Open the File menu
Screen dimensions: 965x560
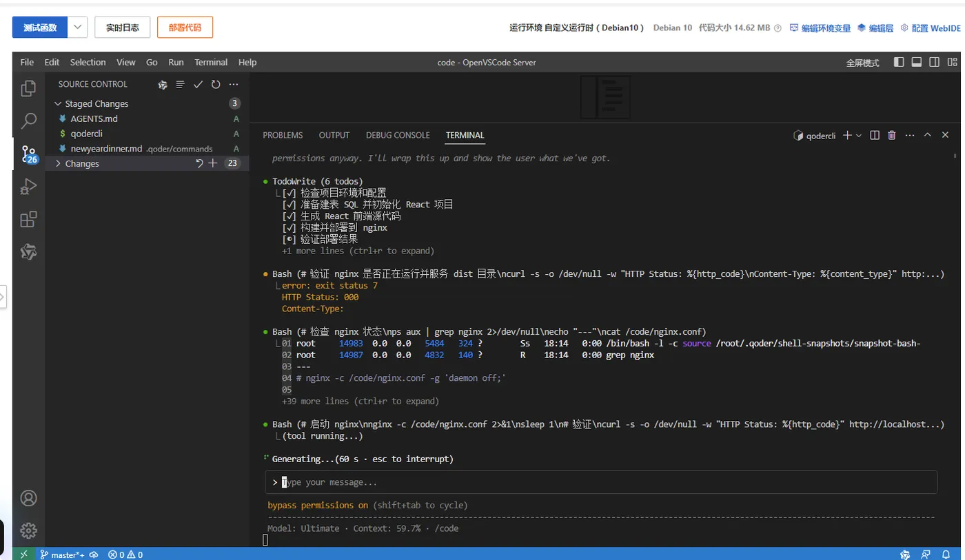click(x=27, y=62)
